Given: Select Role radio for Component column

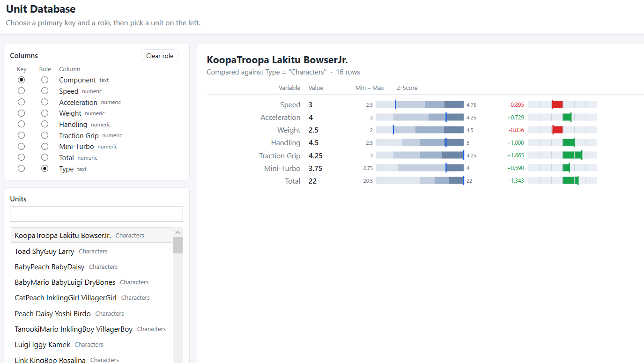Looking at the screenshot, I should 44,80.
